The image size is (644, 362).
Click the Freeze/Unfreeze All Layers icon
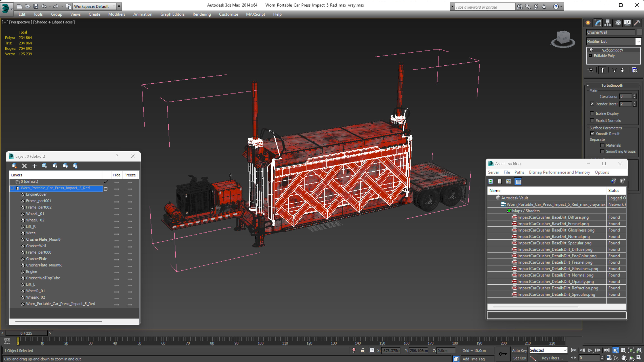point(75,166)
